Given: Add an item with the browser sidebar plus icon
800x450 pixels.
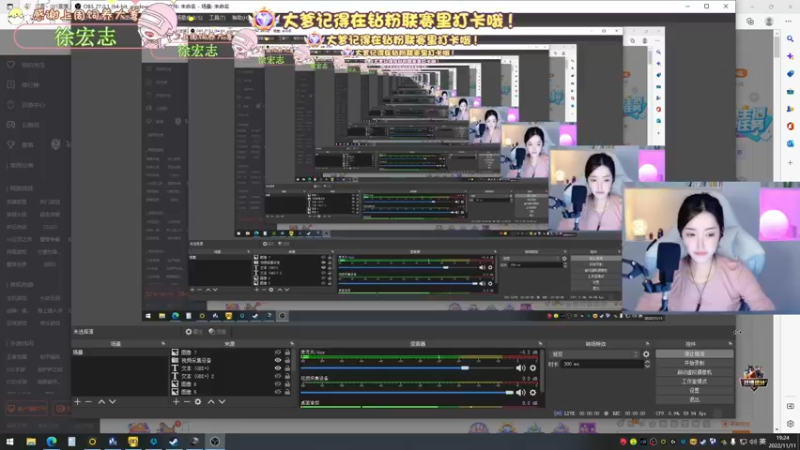Looking at the screenshot, I should pyautogui.click(x=790, y=163).
